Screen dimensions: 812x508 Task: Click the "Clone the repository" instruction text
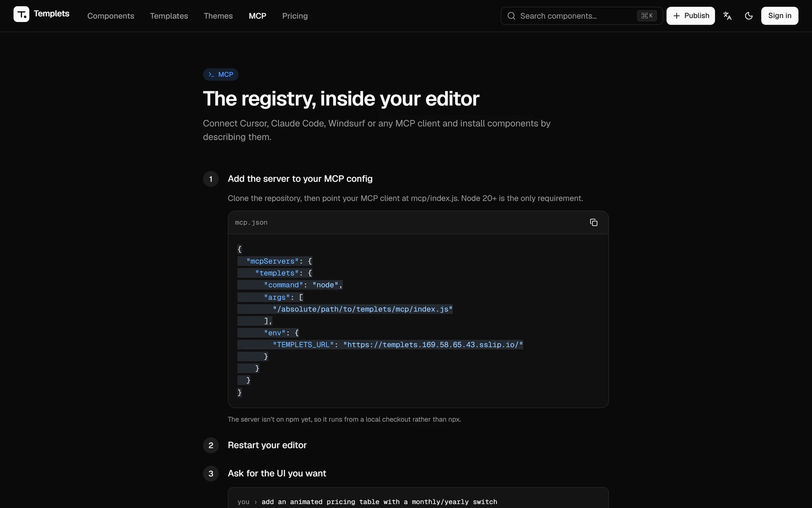(405, 199)
